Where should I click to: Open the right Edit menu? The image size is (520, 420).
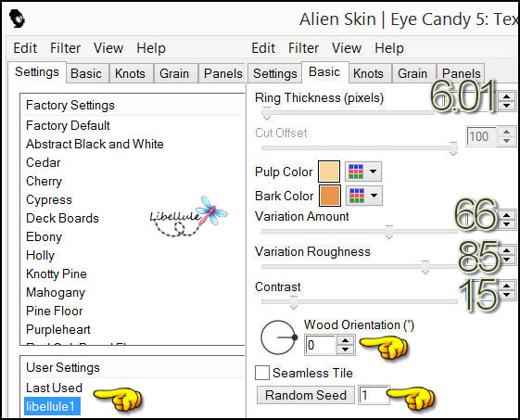pyautogui.click(x=263, y=48)
